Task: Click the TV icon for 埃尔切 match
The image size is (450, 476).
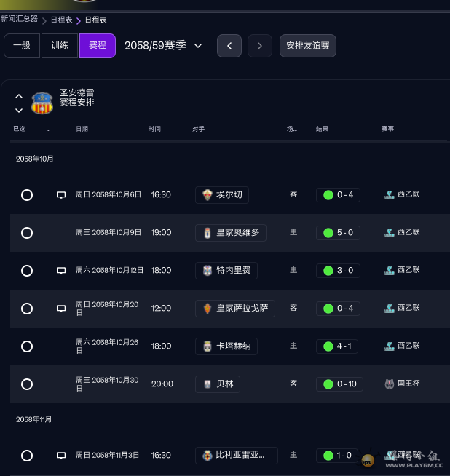Action: pos(61,195)
